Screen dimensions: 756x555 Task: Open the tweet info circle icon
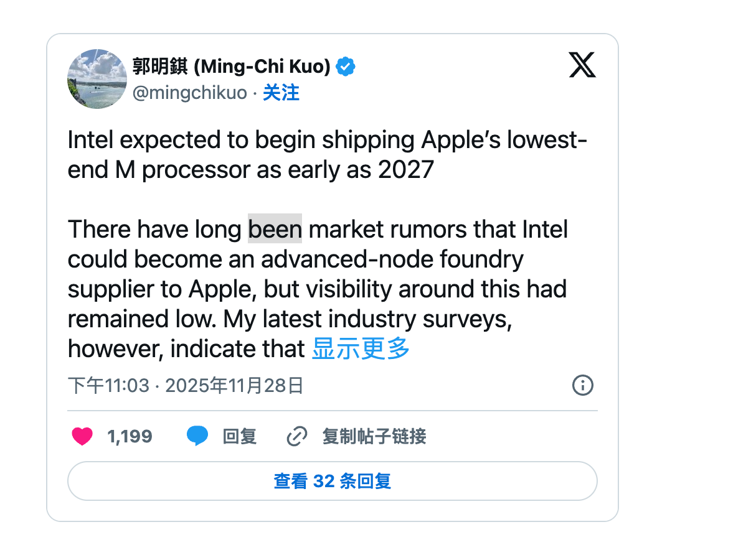coord(582,385)
